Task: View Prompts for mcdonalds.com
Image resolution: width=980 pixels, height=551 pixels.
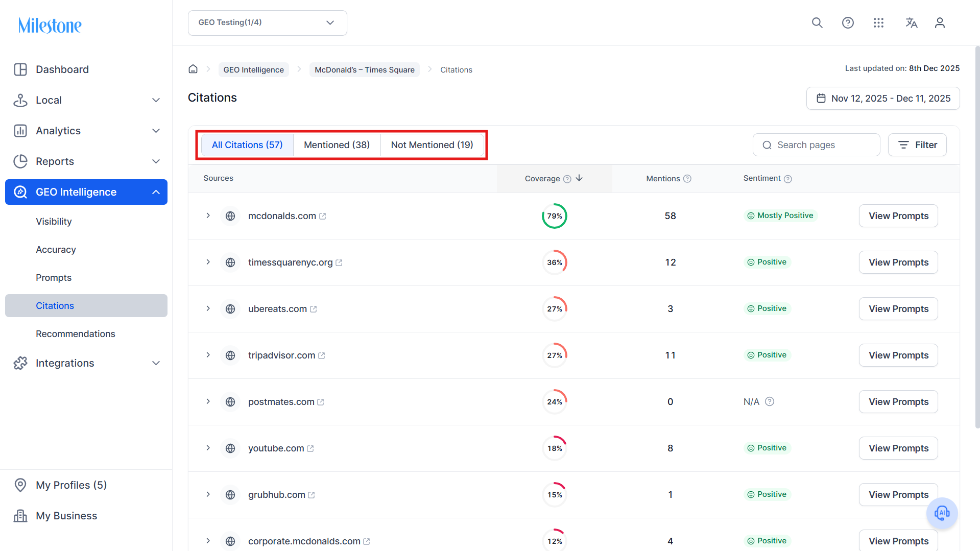Action: (x=898, y=216)
